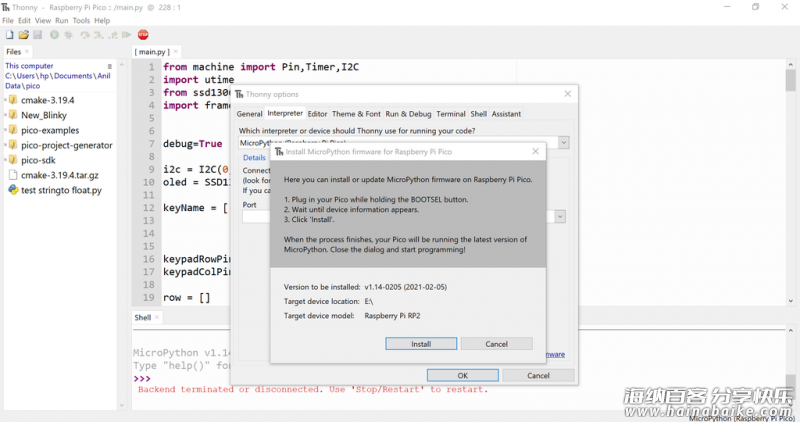Click OK in Thonny options
800x422 pixels.
463,376
